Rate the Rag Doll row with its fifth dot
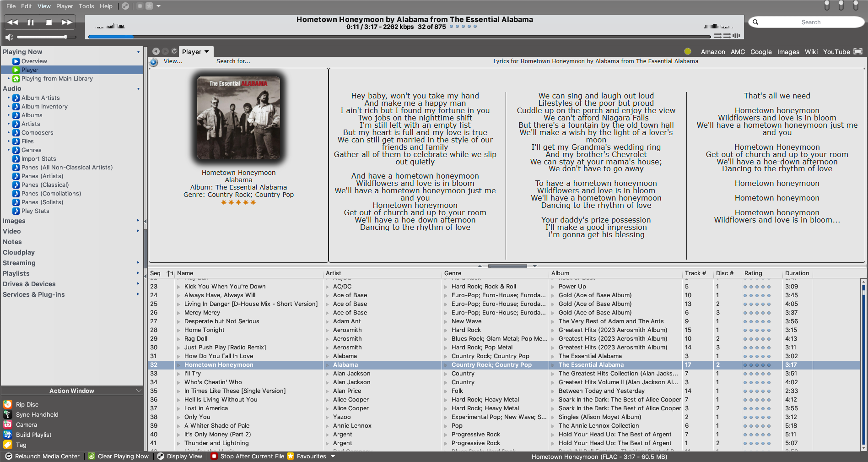The image size is (868, 462). tap(769, 339)
